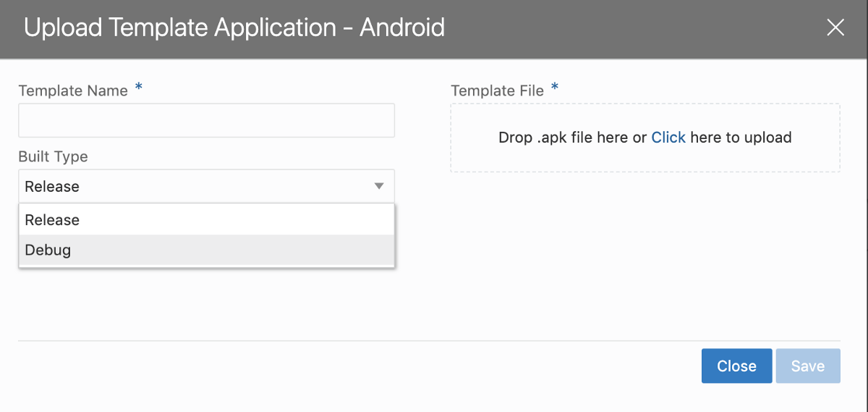Click the "here to upload" text

pos(741,138)
